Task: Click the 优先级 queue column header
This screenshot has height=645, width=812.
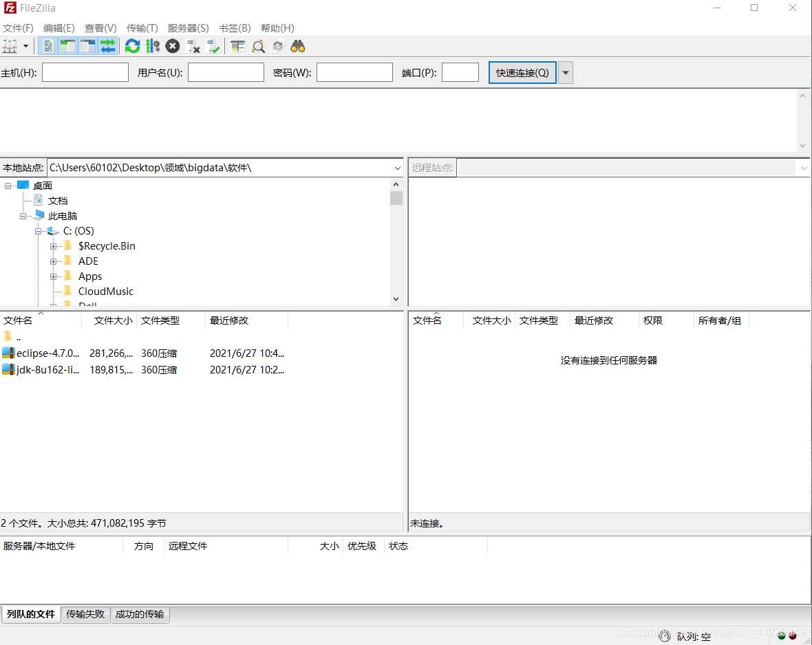Action: click(363, 546)
